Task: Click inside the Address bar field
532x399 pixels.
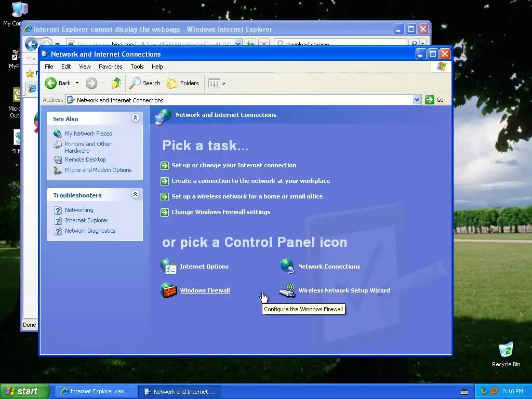Action: tap(239, 100)
